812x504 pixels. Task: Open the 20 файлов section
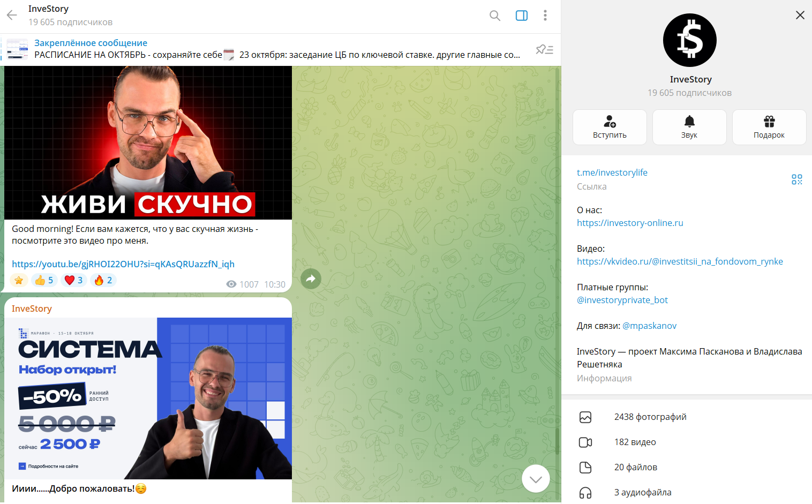click(x=687, y=468)
